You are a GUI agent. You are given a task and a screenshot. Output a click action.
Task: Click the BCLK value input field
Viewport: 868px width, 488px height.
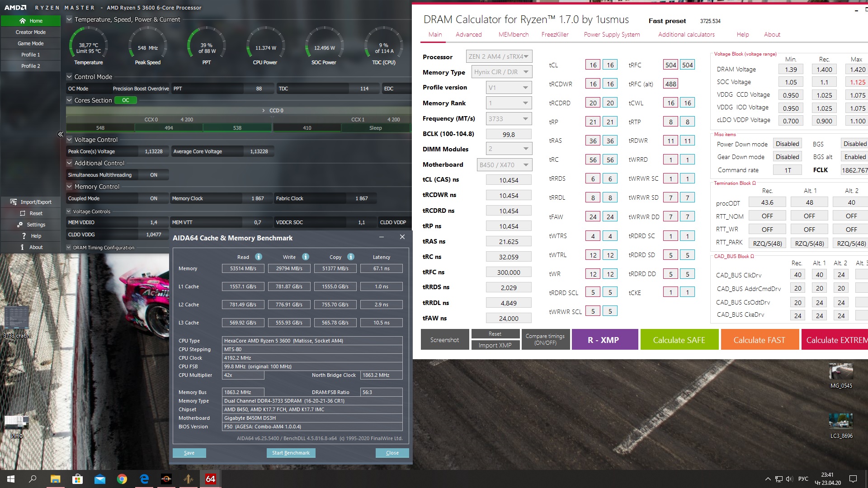(x=508, y=134)
